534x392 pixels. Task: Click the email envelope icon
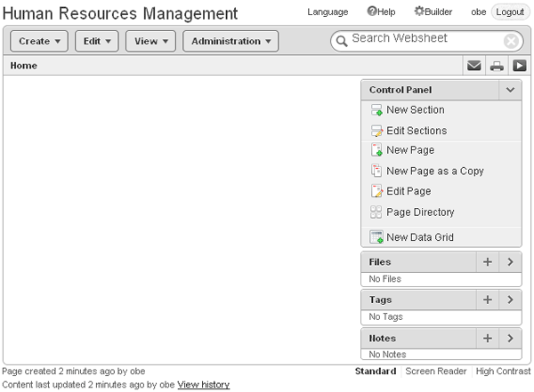(x=474, y=65)
